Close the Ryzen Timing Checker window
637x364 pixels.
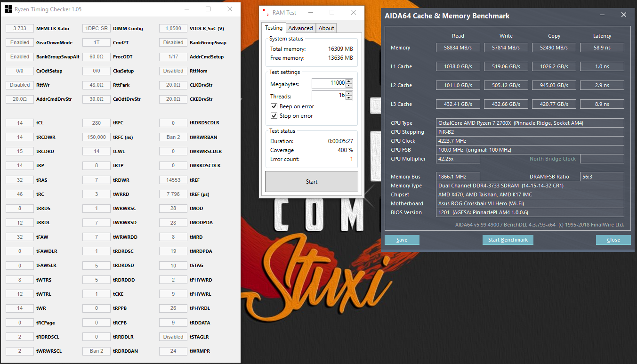coord(230,9)
